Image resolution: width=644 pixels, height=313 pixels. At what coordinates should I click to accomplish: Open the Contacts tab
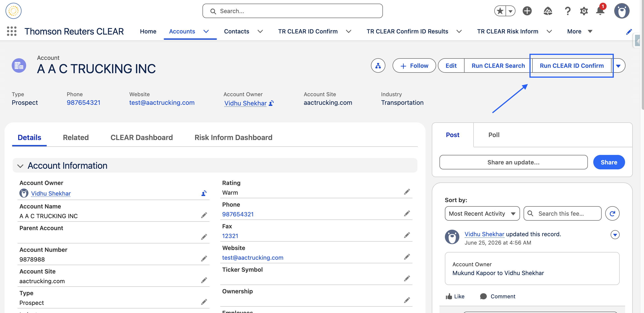[237, 32]
